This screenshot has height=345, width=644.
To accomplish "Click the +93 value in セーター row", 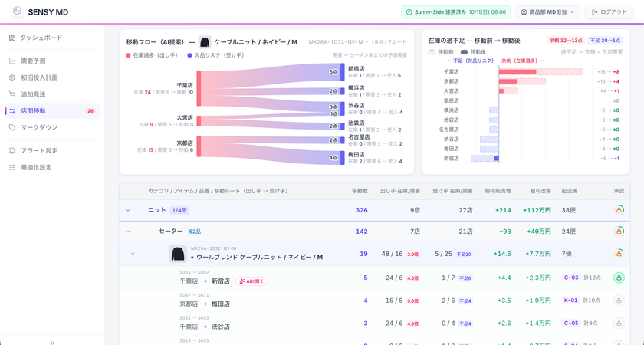I will pyautogui.click(x=504, y=232).
